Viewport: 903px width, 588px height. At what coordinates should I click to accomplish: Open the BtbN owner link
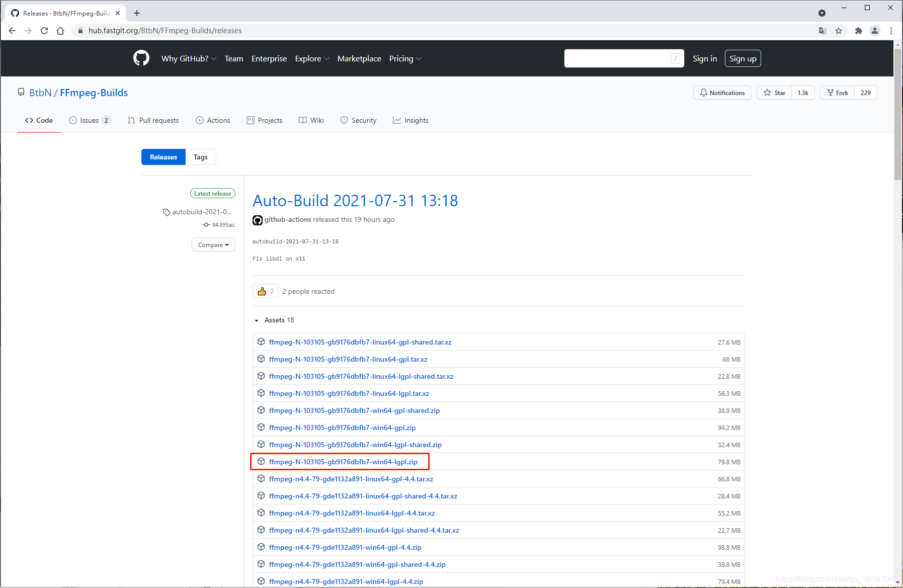click(40, 93)
